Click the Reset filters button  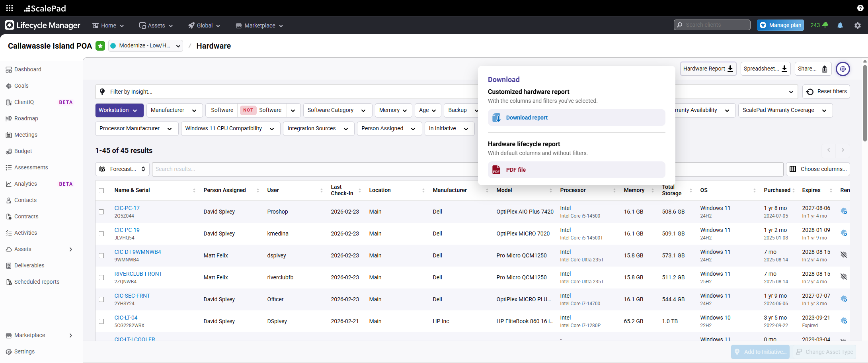click(x=826, y=91)
